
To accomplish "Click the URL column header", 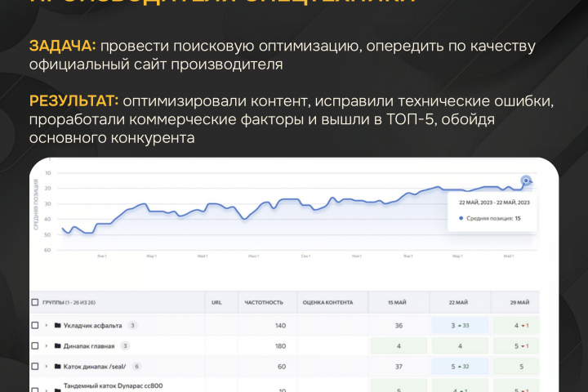I will (216, 302).
